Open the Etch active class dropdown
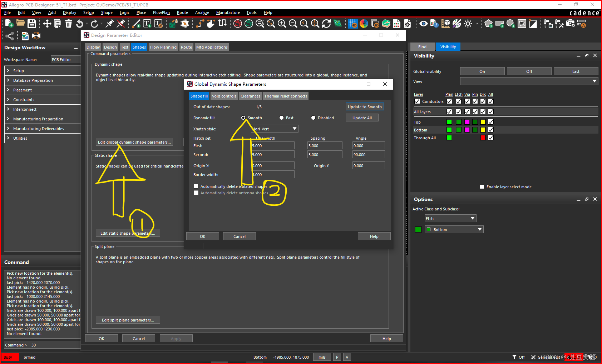 point(450,219)
